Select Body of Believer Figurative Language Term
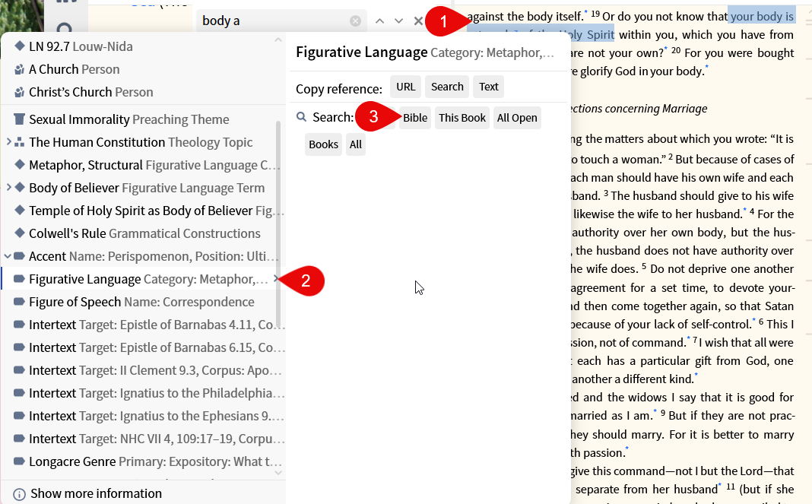 143,188
